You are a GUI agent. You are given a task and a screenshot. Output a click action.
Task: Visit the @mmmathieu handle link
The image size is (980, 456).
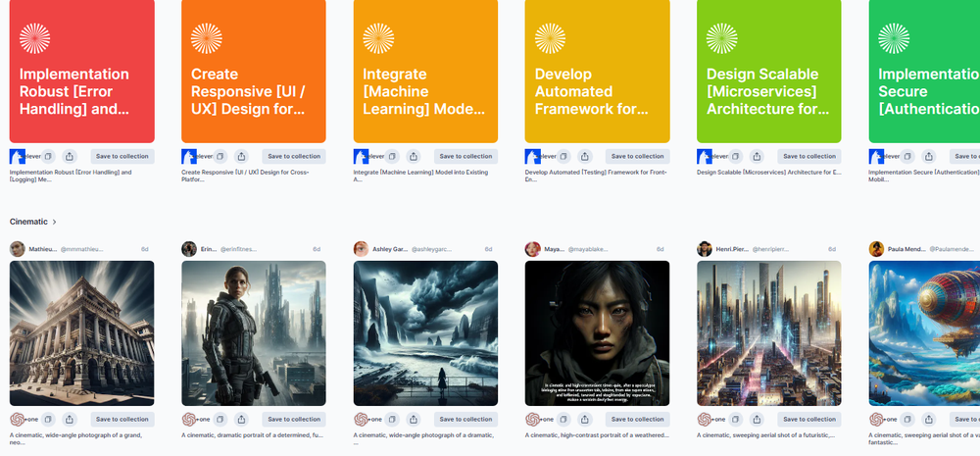[82, 250]
